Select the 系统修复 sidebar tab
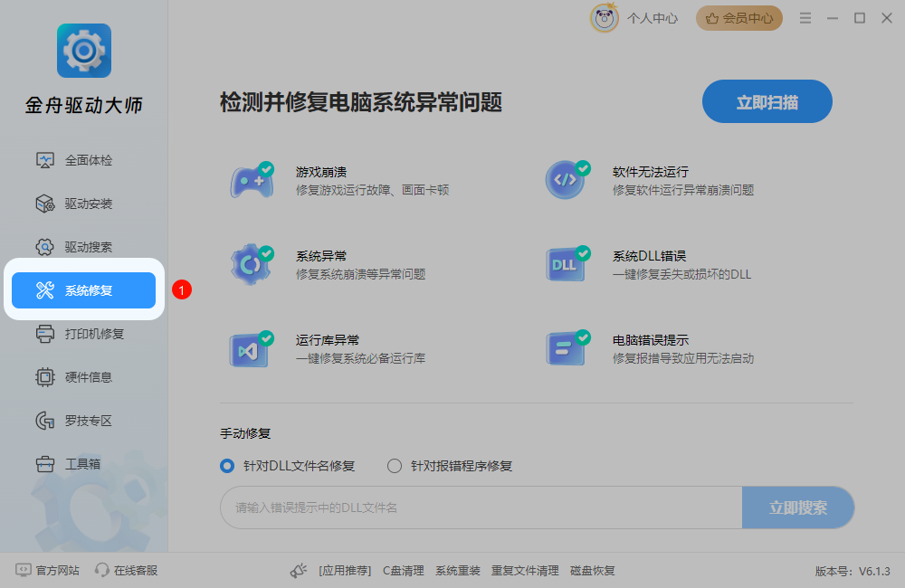The image size is (905, 588). tap(83, 290)
